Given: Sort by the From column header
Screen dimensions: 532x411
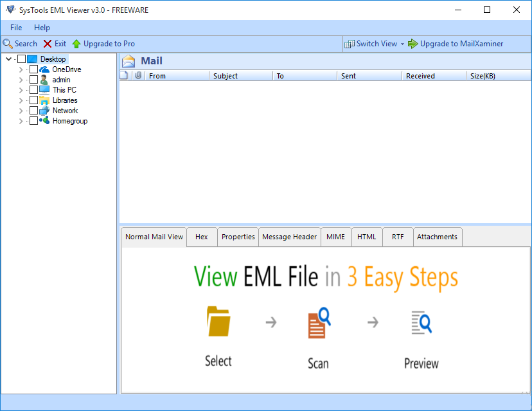Looking at the screenshot, I should [x=177, y=76].
